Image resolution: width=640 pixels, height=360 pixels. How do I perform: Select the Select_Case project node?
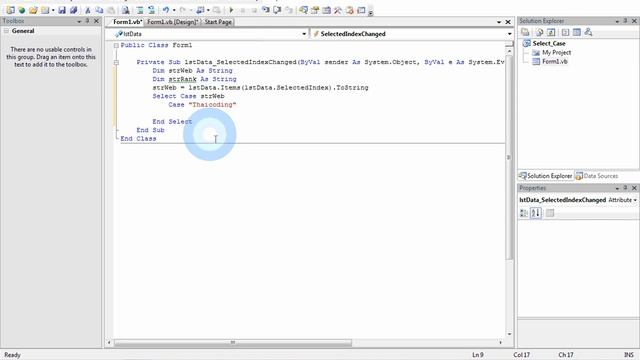tap(549, 43)
